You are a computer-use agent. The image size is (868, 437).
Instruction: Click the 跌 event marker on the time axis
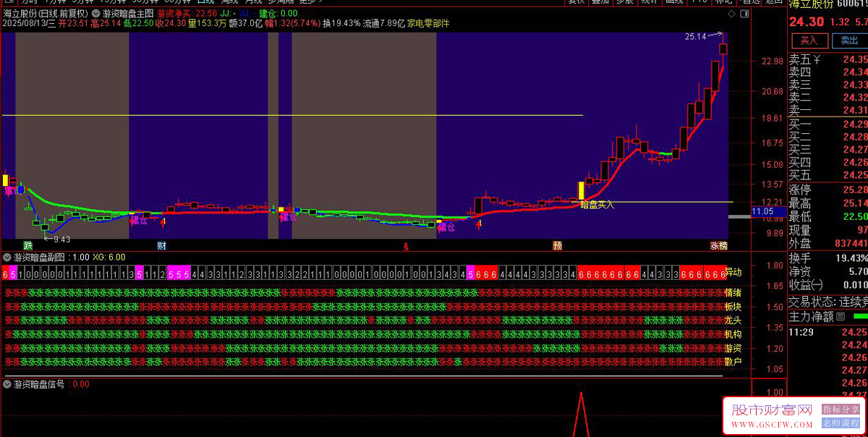pos(28,246)
